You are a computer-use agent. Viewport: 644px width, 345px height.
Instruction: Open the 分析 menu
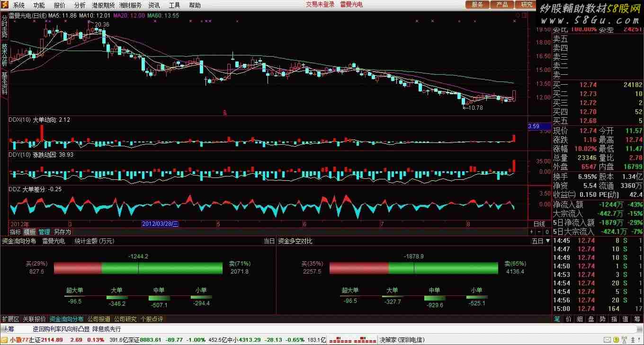coord(80,6)
